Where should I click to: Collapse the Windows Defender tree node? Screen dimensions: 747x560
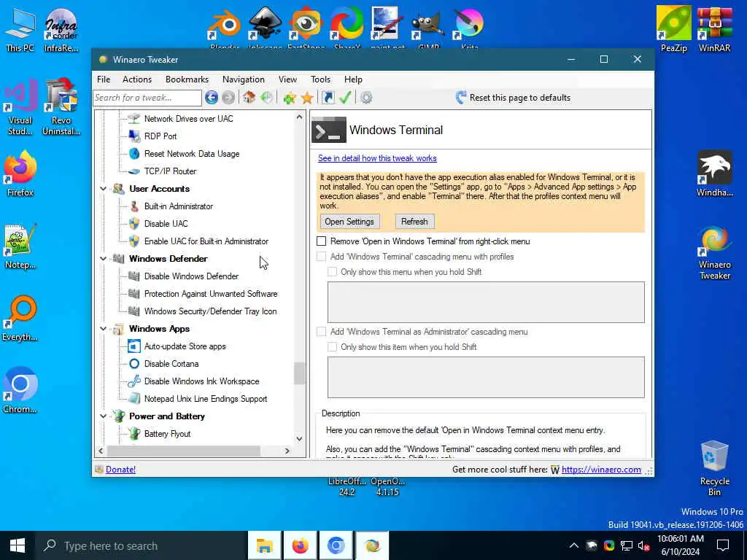[104, 259]
